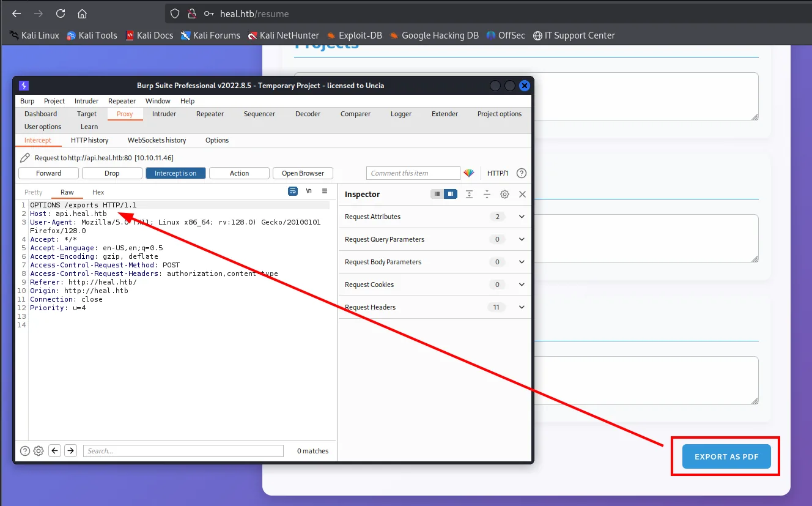The height and width of the screenshot is (506, 812).
Task: Switch to Learn tab
Action: coord(89,127)
